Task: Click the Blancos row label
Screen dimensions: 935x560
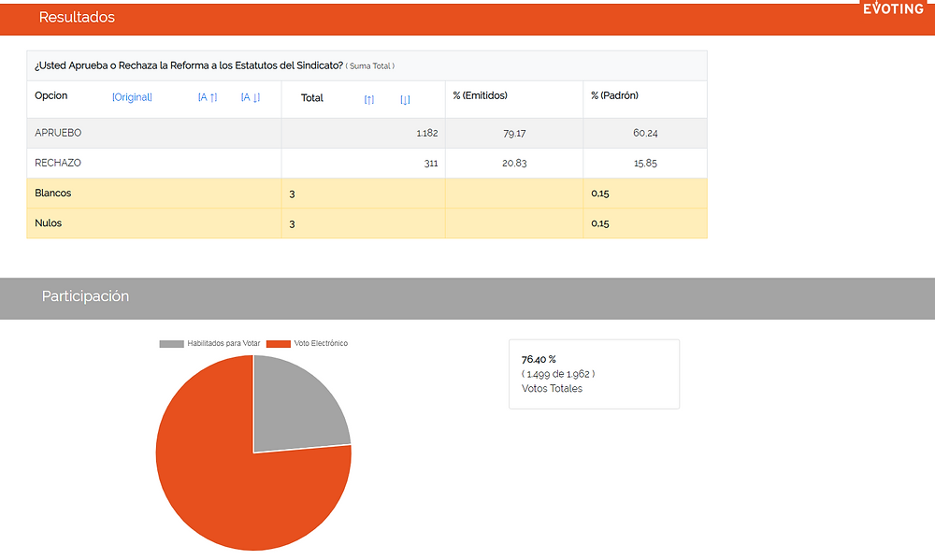Action: [x=52, y=194]
